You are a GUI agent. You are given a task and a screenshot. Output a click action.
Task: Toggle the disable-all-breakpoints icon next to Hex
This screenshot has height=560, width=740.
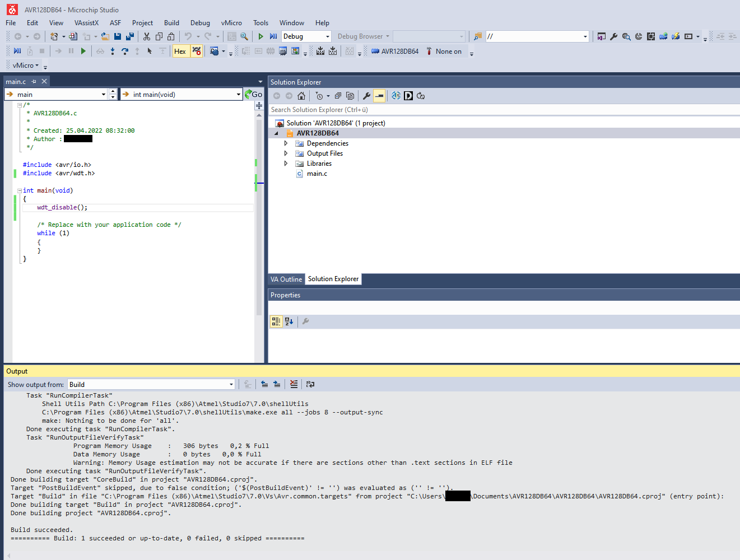197,52
